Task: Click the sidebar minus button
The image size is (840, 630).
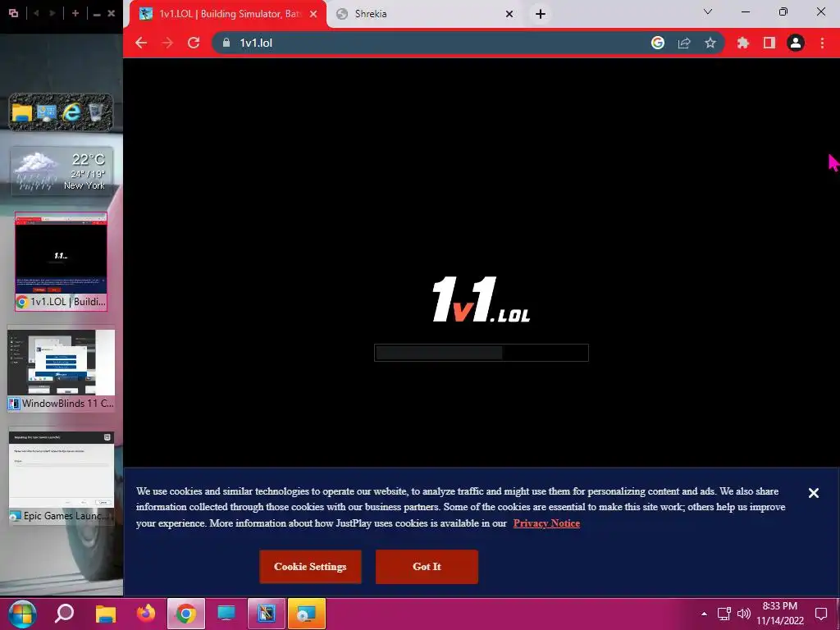Action: [97, 14]
